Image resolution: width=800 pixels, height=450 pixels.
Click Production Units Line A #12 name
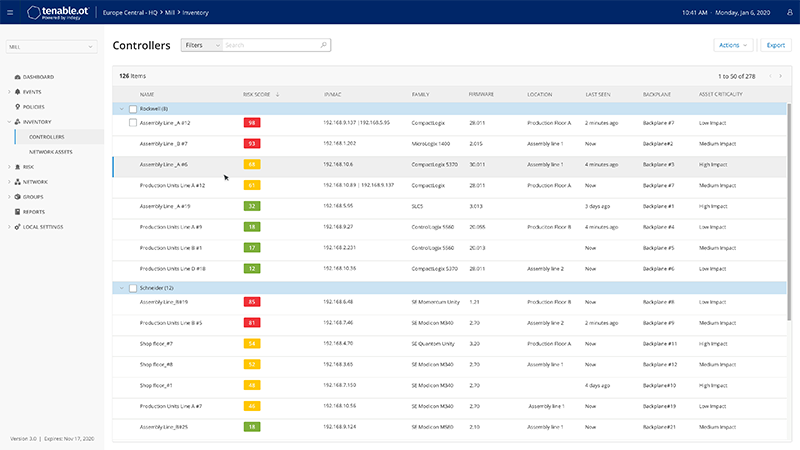tap(172, 185)
